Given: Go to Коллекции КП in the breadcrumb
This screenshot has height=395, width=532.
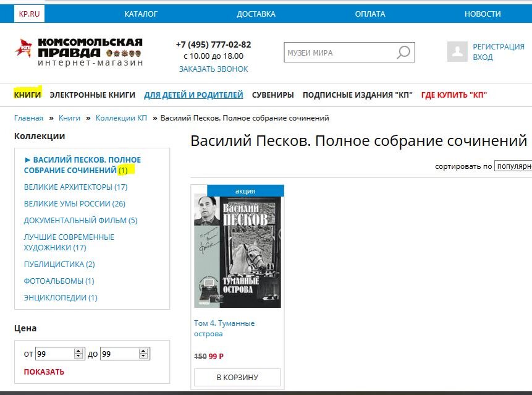Looking at the screenshot, I should 121,117.
